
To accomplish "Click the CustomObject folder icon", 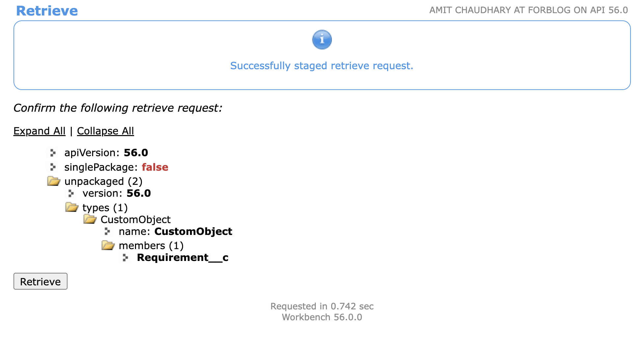I will tap(89, 219).
